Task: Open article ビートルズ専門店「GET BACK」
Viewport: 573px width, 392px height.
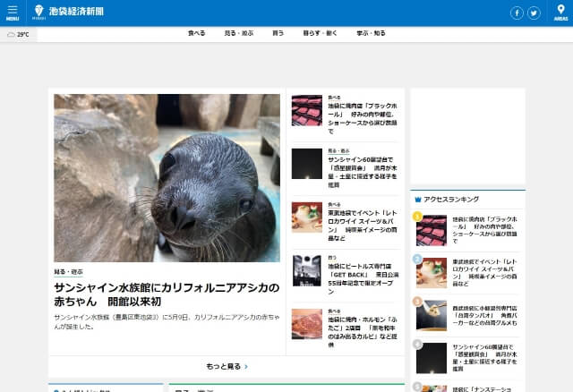Action: (363, 278)
